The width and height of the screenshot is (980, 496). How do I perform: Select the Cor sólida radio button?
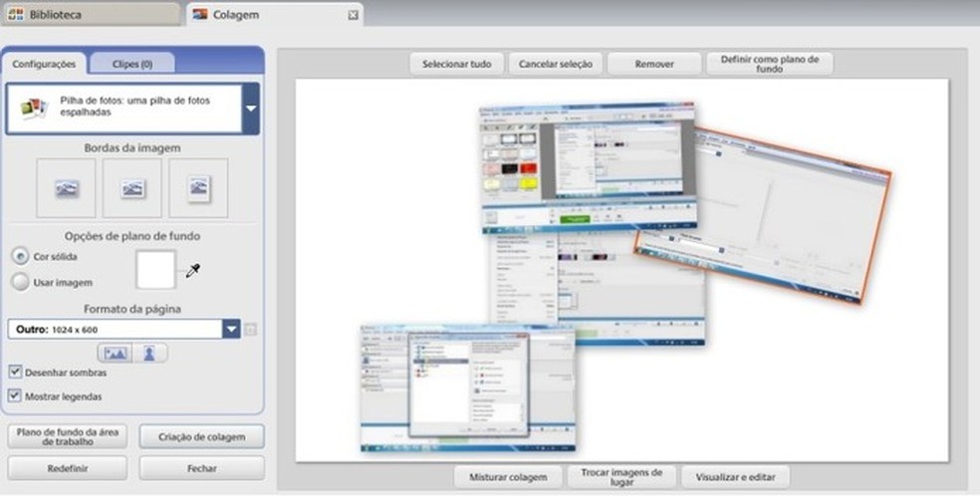pos(20,256)
